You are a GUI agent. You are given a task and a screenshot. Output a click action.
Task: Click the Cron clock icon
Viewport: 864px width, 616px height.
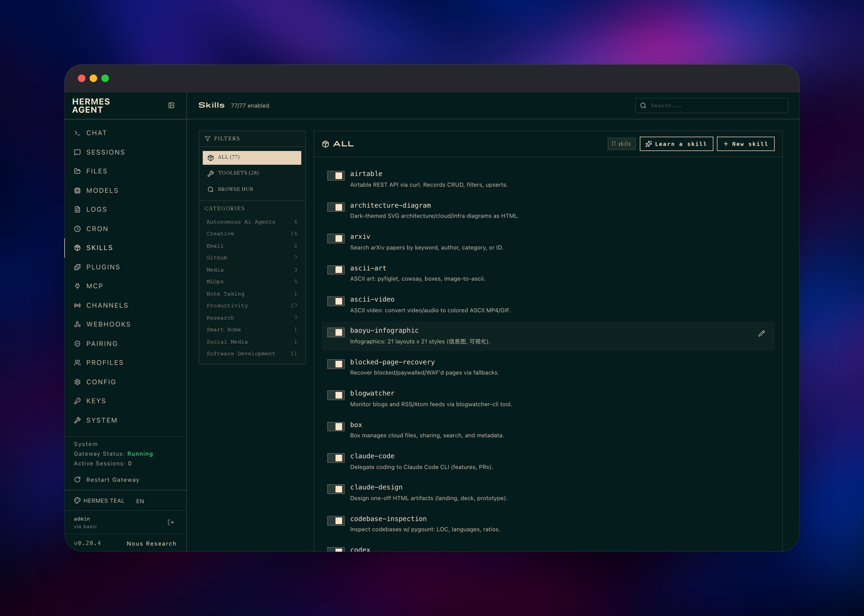click(77, 229)
